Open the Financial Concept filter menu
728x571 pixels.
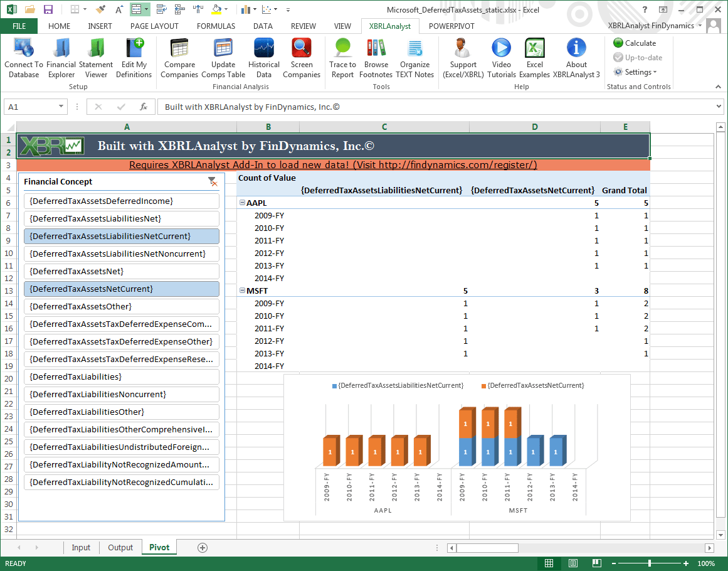[x=213, y=181]
